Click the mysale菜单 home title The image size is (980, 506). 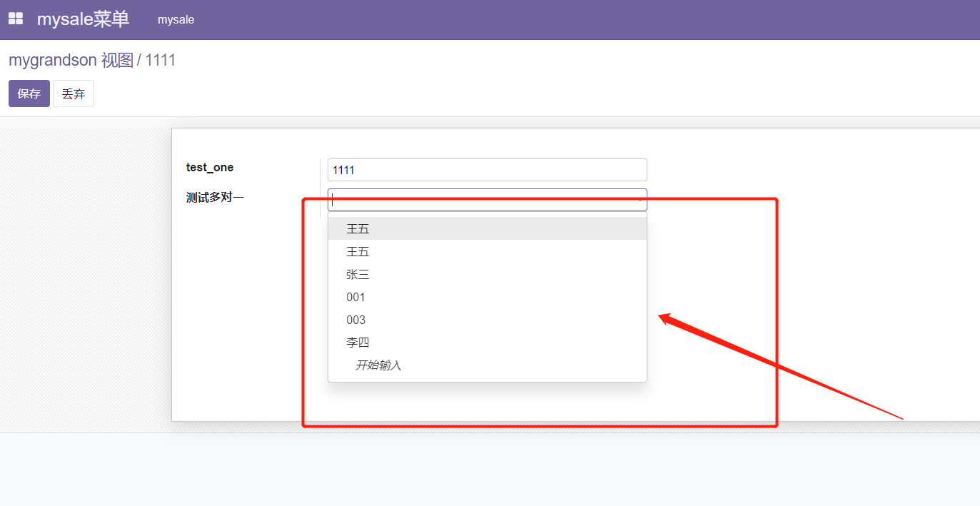click(83, 19)
